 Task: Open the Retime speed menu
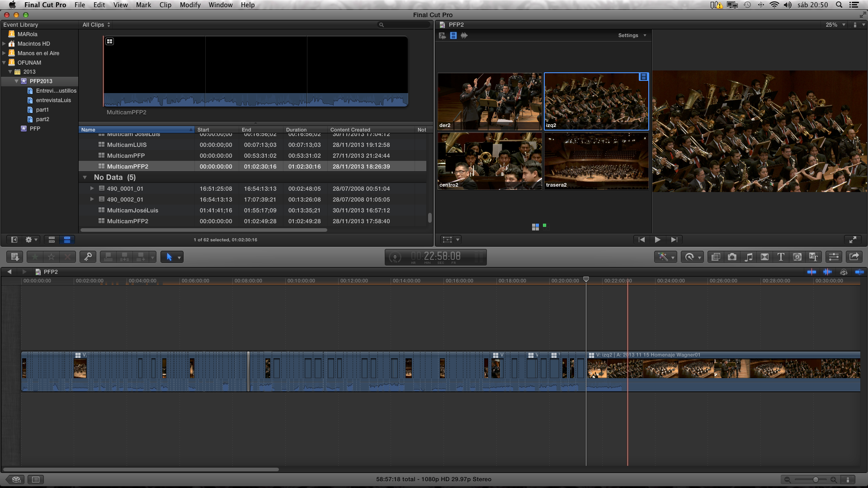(692, 257)
